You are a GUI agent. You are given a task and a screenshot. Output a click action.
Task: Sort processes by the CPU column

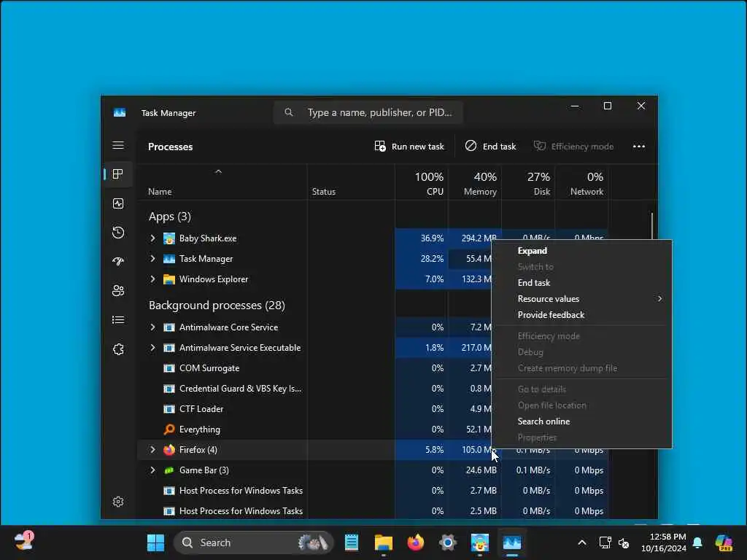[421, 183]
